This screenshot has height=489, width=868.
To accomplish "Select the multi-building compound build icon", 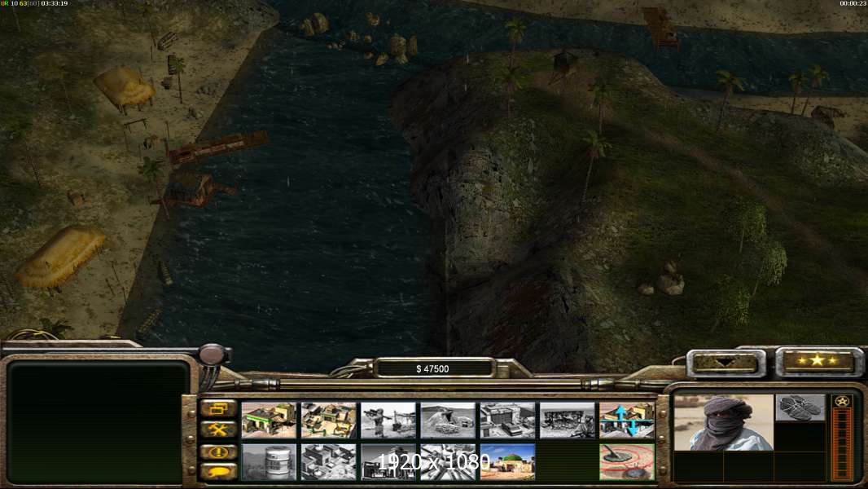I will coord(328,421).
